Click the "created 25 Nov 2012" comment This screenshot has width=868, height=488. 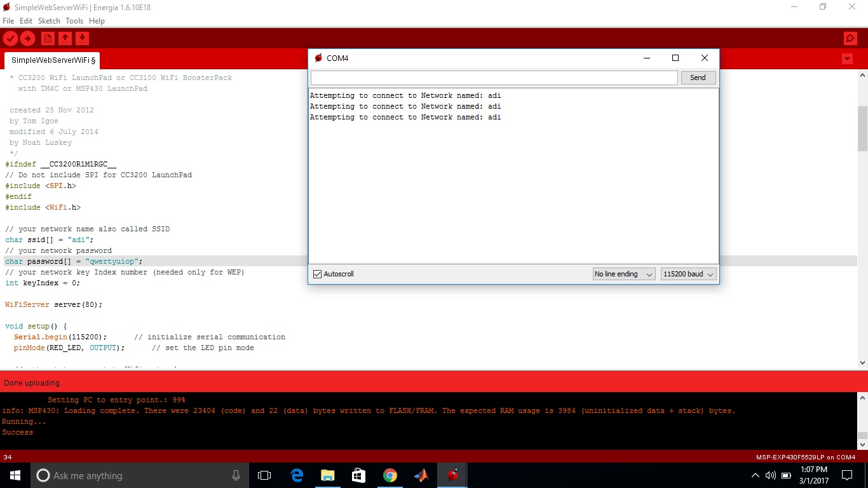(51, 110)
